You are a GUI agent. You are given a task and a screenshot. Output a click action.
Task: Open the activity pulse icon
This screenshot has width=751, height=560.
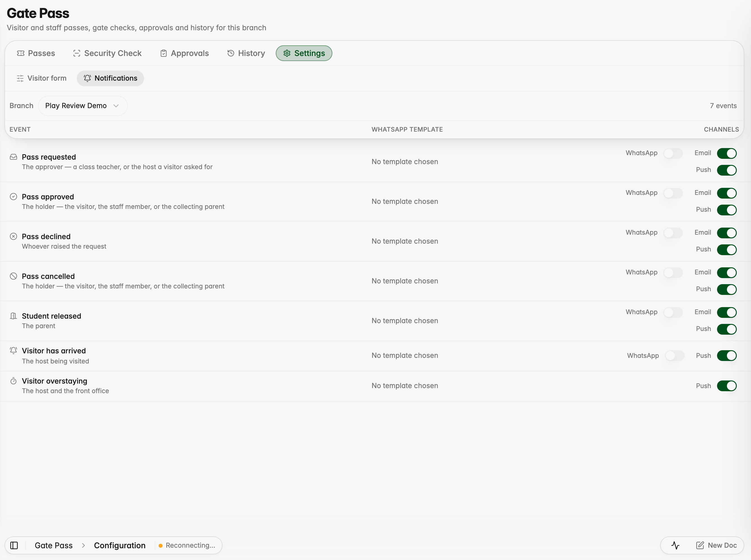coord(675,545)
